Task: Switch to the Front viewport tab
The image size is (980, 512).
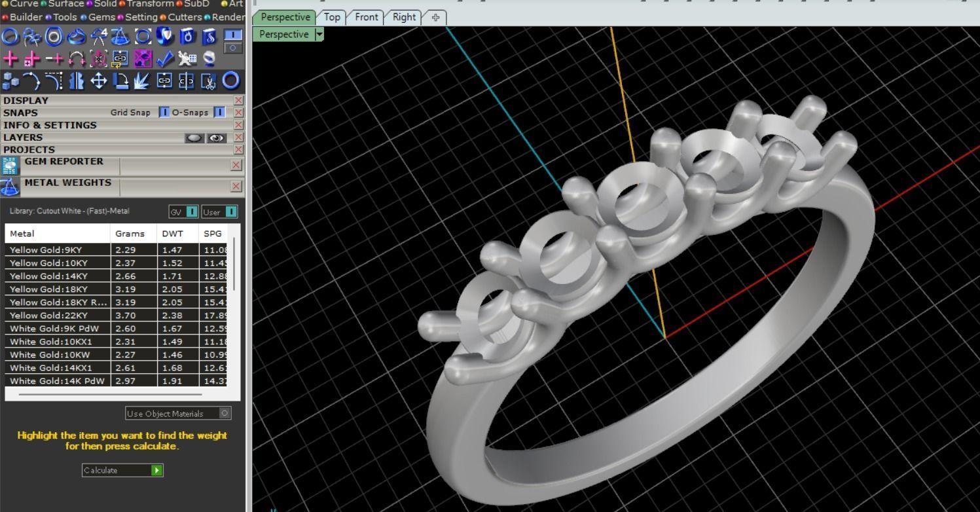Action: click(x=366, y=17)
